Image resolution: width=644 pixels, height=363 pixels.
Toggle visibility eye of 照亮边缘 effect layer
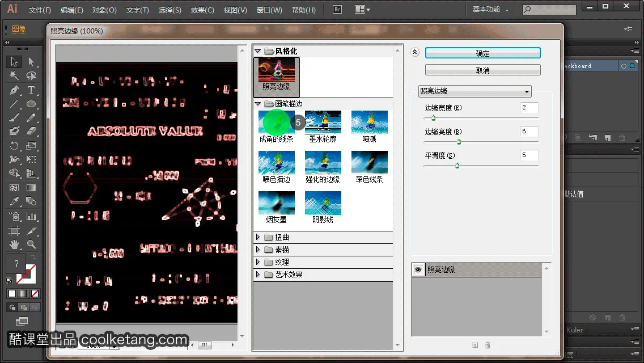coord(418,269)
